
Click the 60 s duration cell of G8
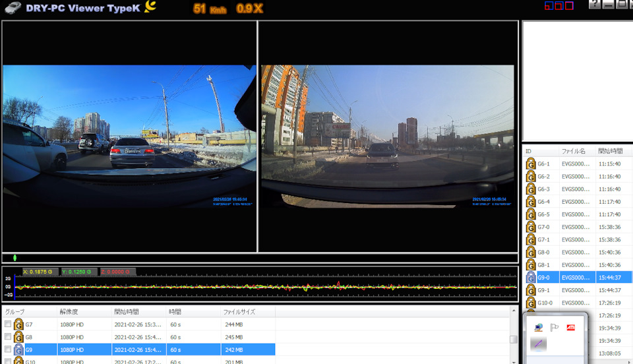pos(175,337)
